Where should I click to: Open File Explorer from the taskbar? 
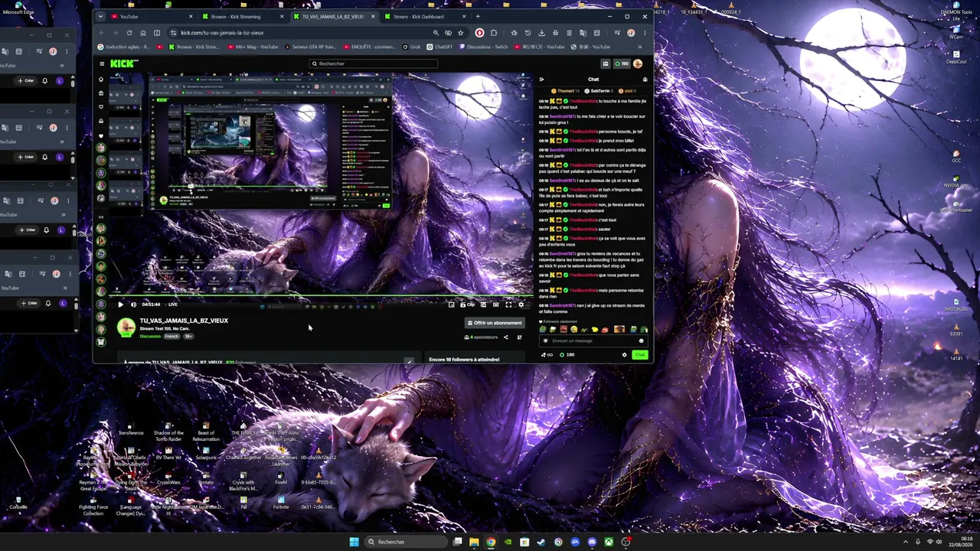(x=474, y=542)
